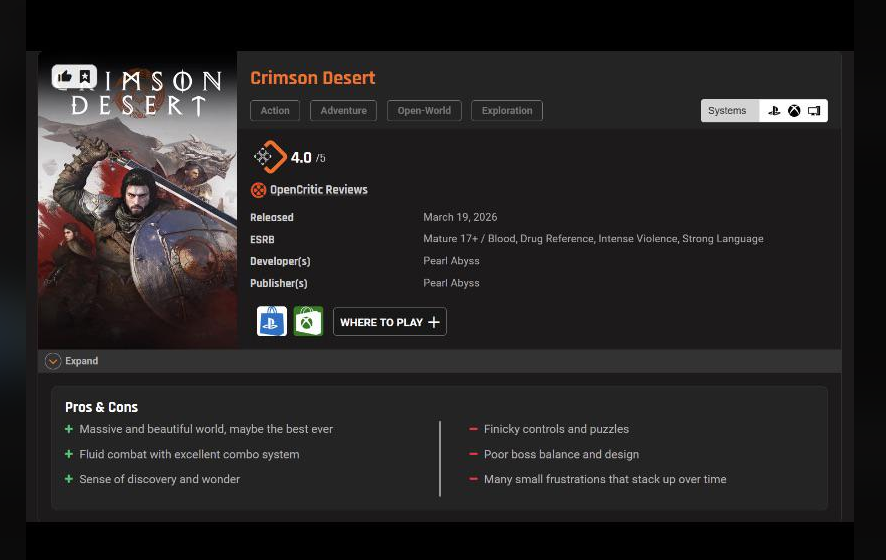Expand the Where to Play list
886x560 pixels.
click(x=389, y=322)
